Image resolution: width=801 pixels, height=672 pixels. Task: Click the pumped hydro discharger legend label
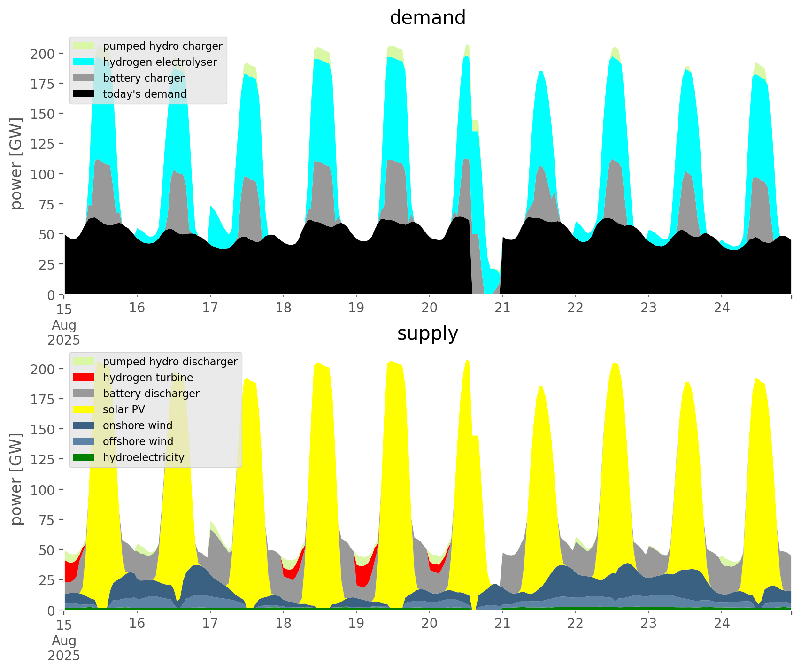click(x=170, y=362)
